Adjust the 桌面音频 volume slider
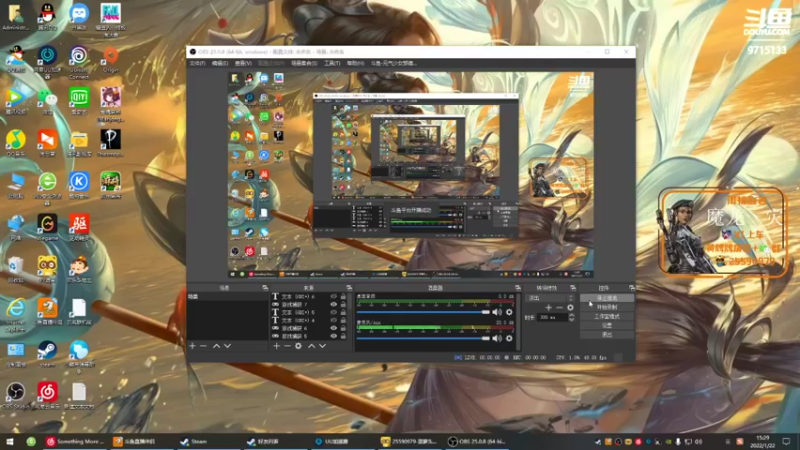This screenshot has height=450, width=800. [423, 312]
